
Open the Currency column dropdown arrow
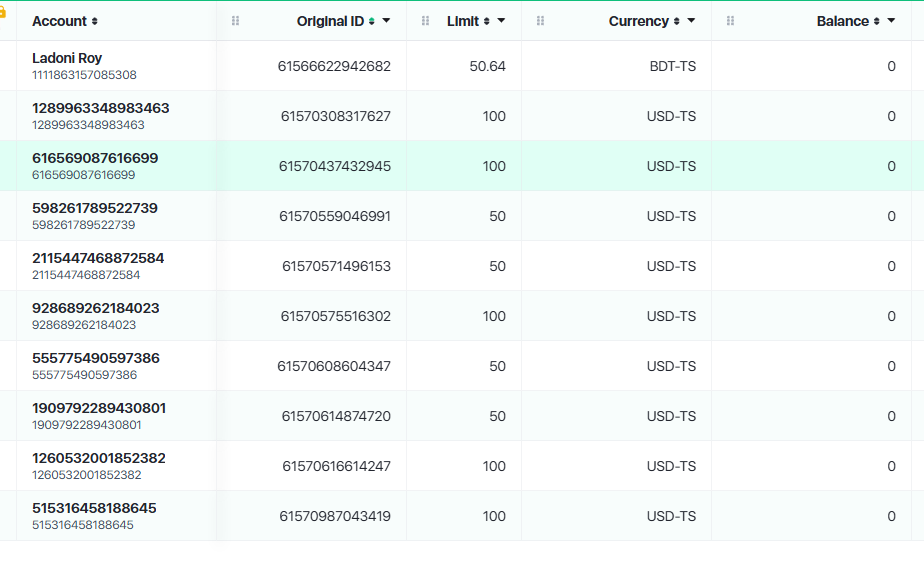pos(691,21)
